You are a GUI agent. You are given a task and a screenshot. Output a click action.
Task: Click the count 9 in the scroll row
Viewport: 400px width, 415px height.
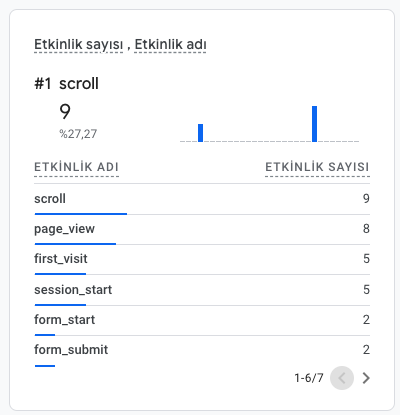(x=366, y=199)
